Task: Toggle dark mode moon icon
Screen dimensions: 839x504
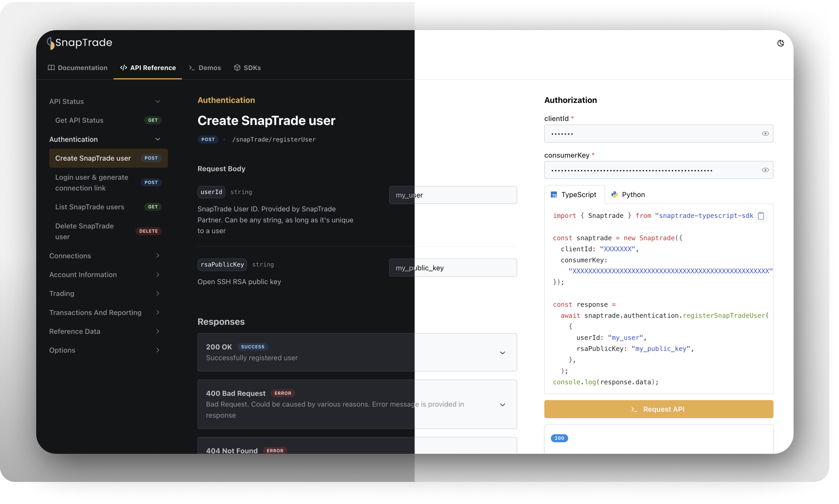Action: [x=780, y=43]
